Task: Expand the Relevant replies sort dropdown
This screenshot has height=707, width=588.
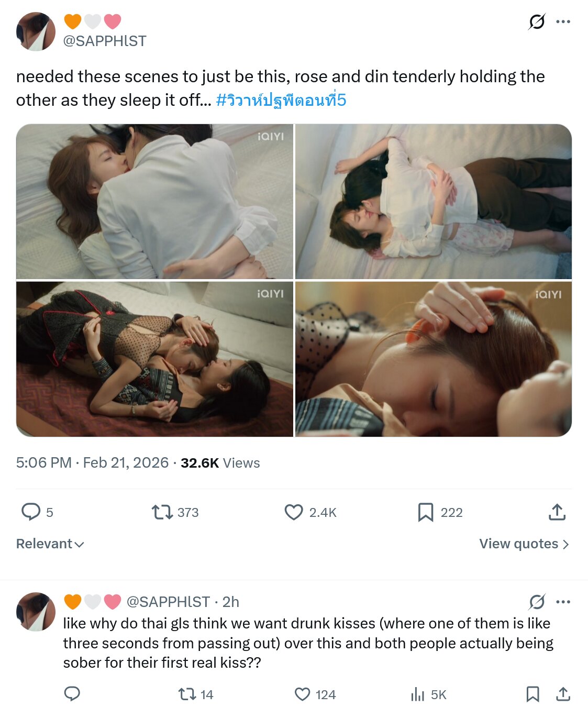Action: [x=50, y=544]
